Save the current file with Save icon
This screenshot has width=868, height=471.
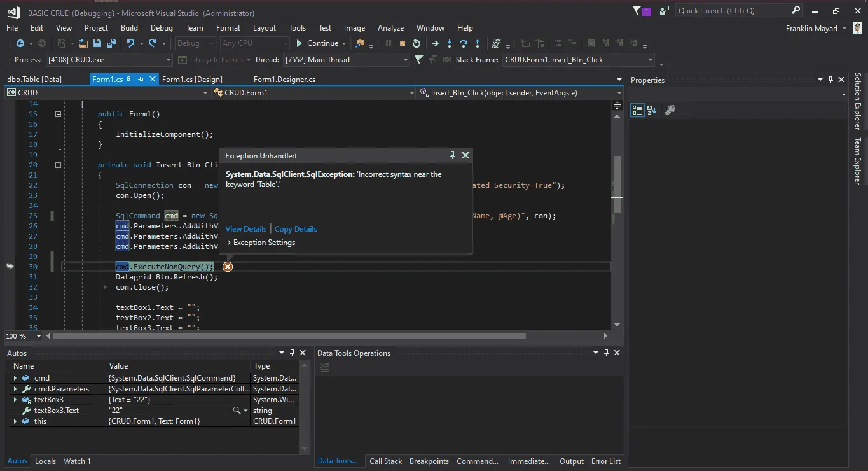(x=97, y=43)
